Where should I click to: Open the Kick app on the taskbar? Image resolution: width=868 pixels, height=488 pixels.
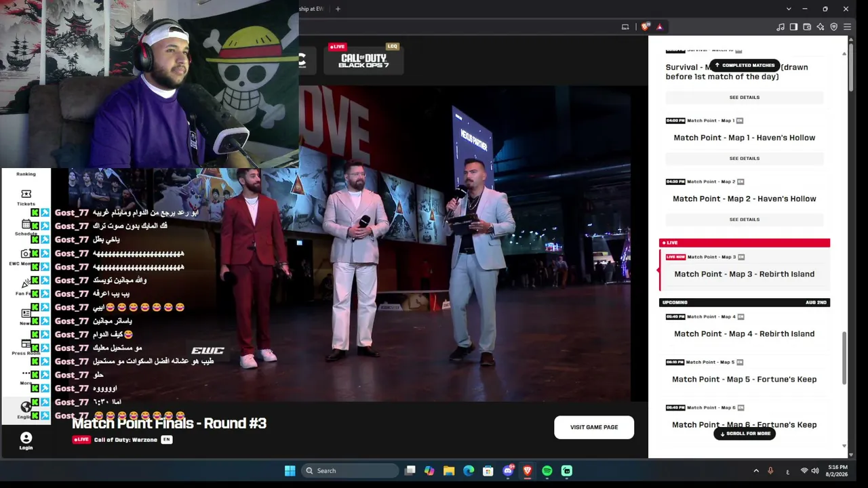click(567, 471)
